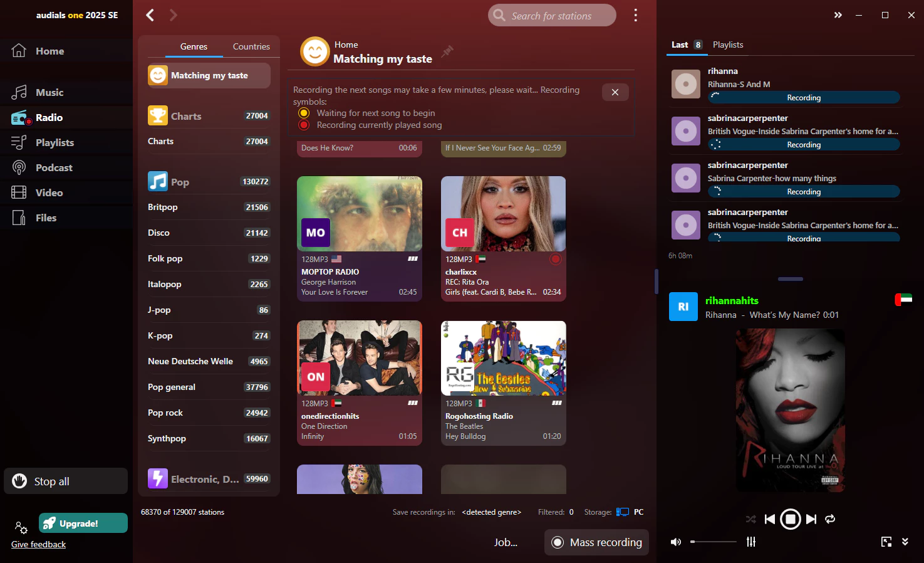Skip to the next track
924x563 pixels.
[x=811, y=519]
